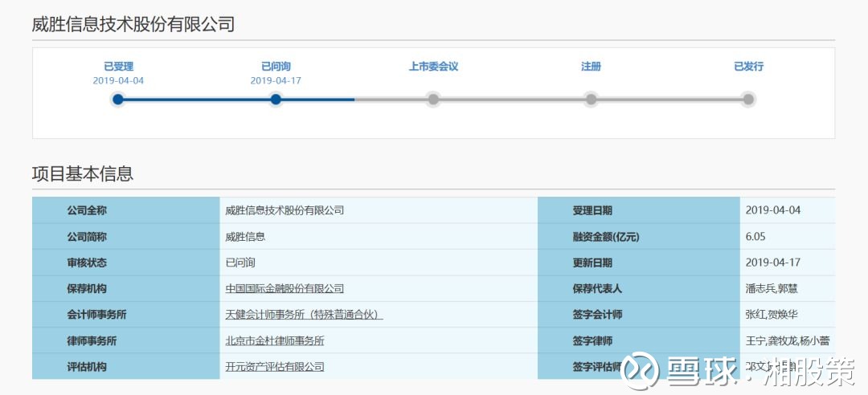Click the 更新日期 label cell

(x=639, y=263)
